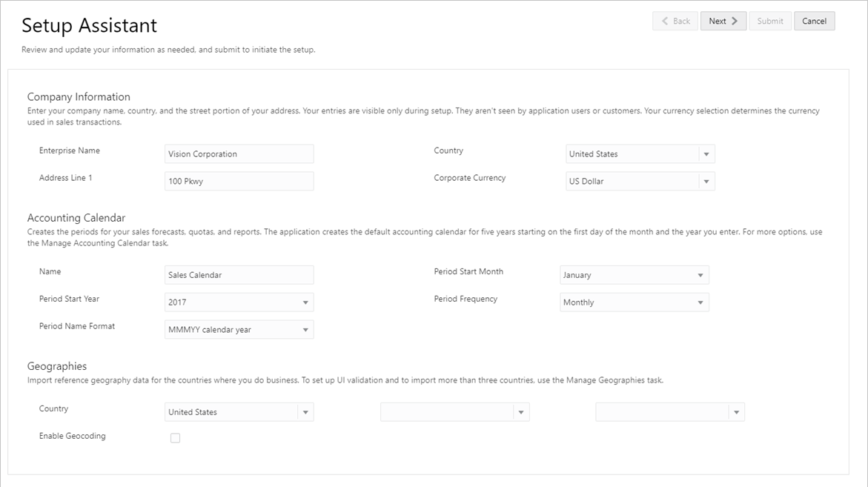Click the second empty Geographies country field

[446, 412]
